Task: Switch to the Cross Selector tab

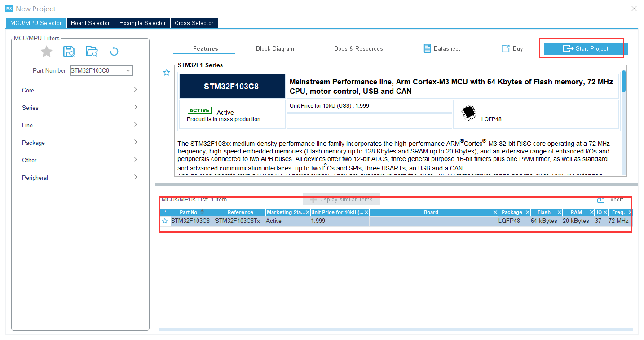Action: coord(194,23)
